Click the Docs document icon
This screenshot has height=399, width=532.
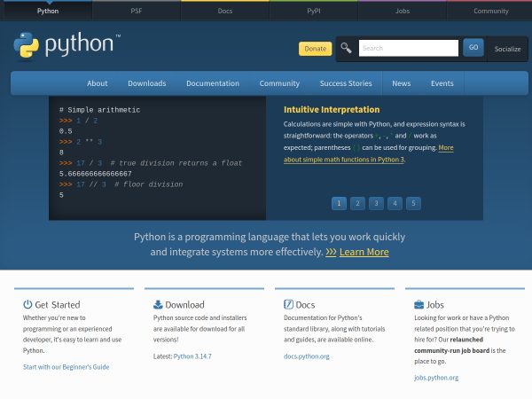tap(288, 304)
